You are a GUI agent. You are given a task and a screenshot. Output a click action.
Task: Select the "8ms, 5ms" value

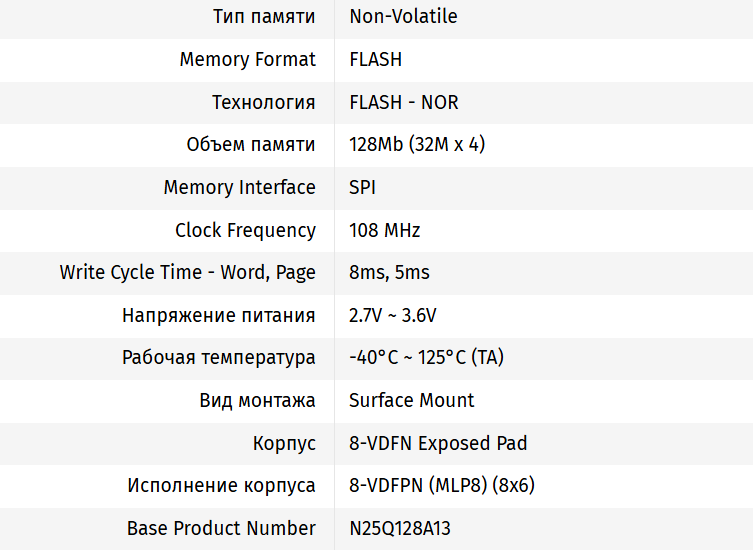coord(389,272)
